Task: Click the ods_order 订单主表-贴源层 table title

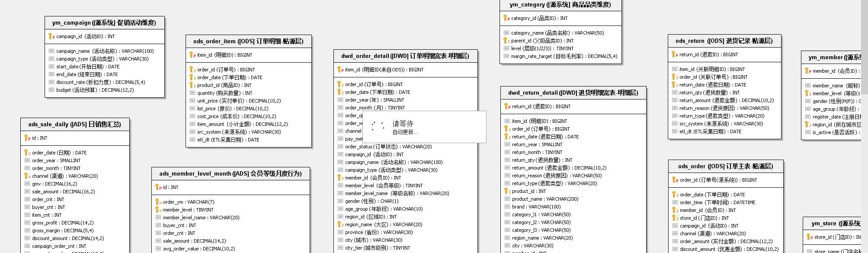Action: [x=726, y=167]
